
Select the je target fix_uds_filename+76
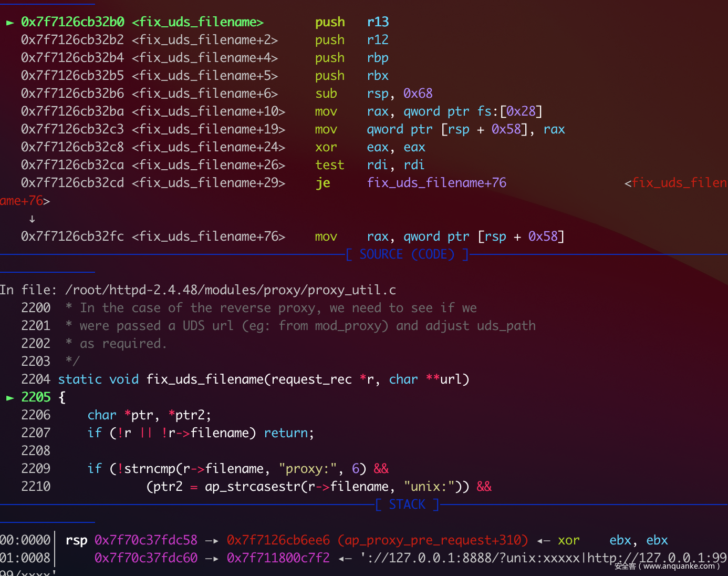(x=436, y=183)
